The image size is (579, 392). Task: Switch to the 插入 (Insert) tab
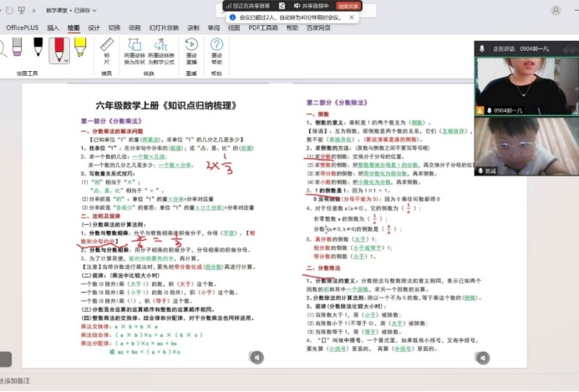point(53,28)
